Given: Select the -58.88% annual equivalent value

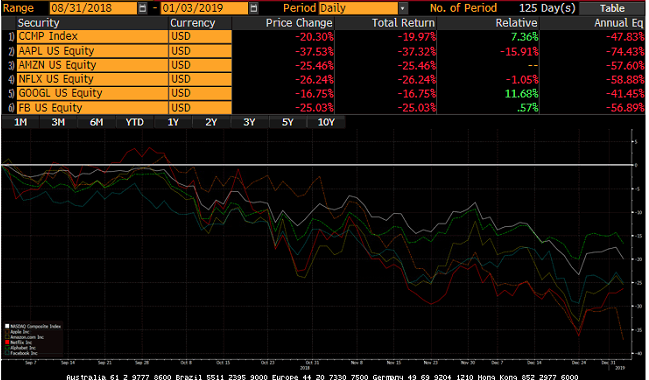Looking at the screenshot, I should point(625,79).
